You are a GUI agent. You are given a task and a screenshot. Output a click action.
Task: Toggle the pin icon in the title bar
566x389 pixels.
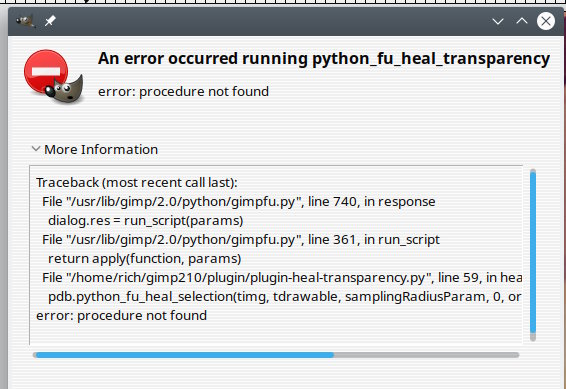(x=50, y=21)
